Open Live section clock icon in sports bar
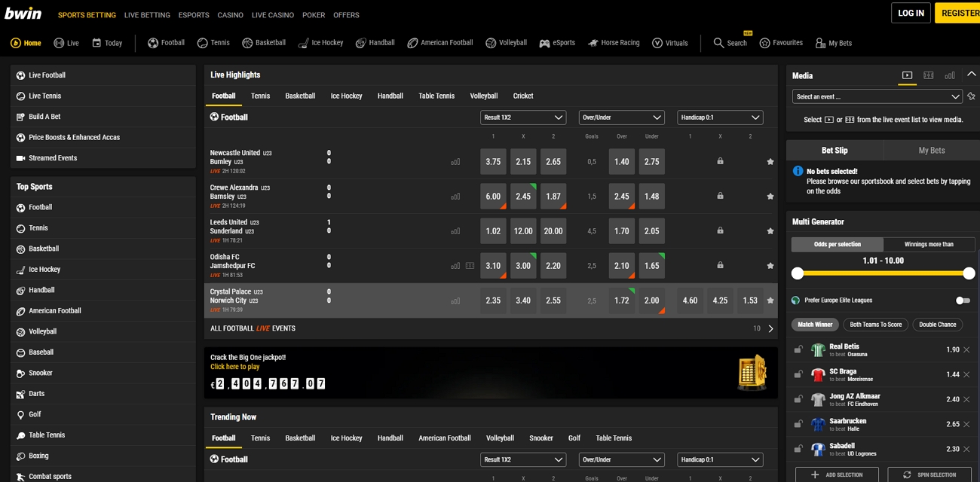 coord(59,43)
